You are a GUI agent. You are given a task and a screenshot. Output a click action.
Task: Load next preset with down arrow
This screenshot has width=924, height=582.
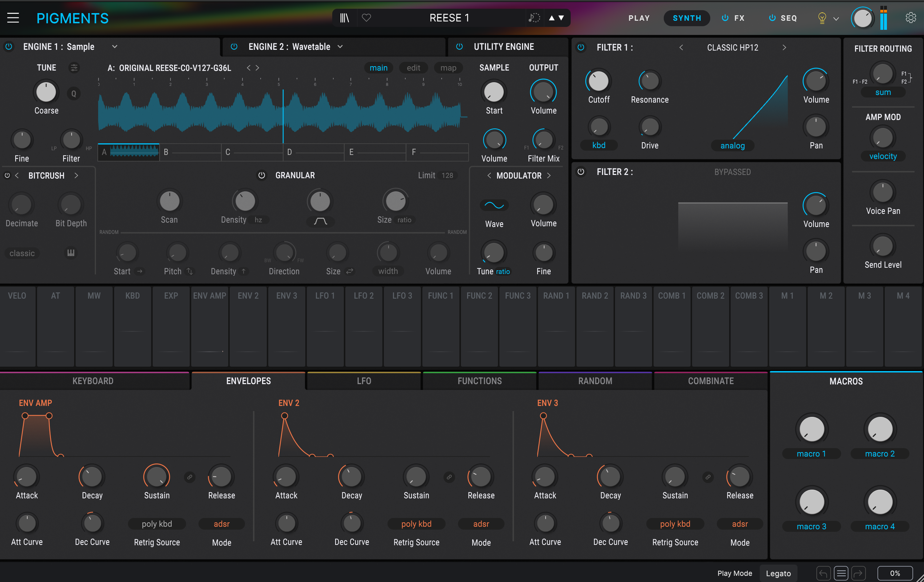(x=561, y=18)
